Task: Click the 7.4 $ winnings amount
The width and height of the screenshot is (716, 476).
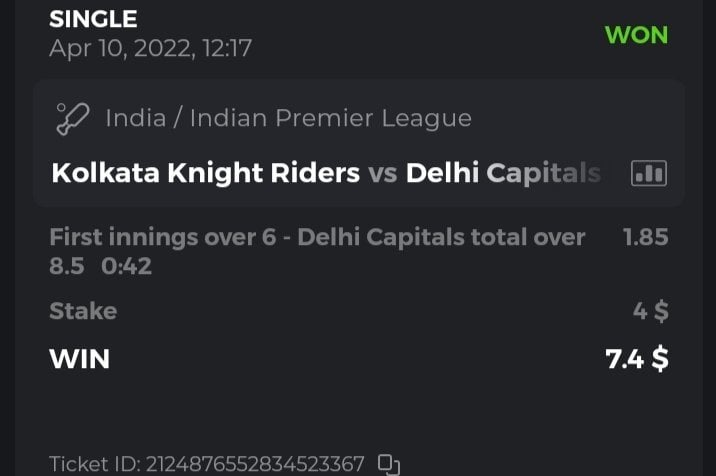Action: [637, 358]
